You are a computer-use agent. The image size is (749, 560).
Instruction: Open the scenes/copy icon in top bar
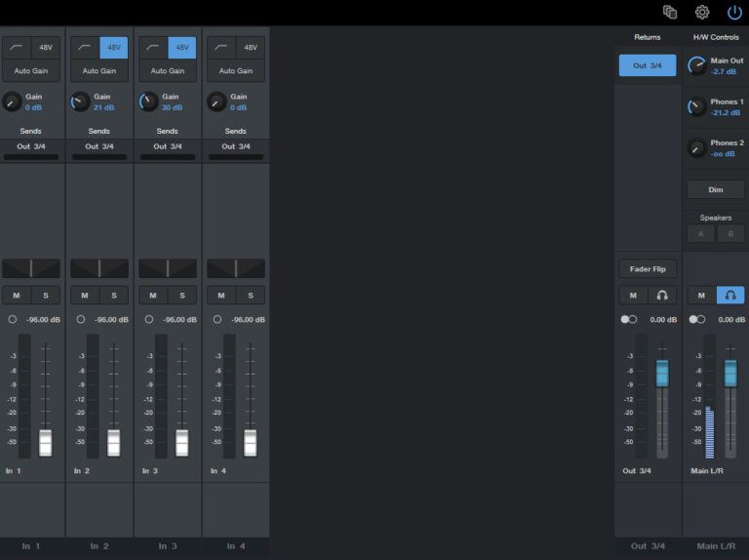670,12
